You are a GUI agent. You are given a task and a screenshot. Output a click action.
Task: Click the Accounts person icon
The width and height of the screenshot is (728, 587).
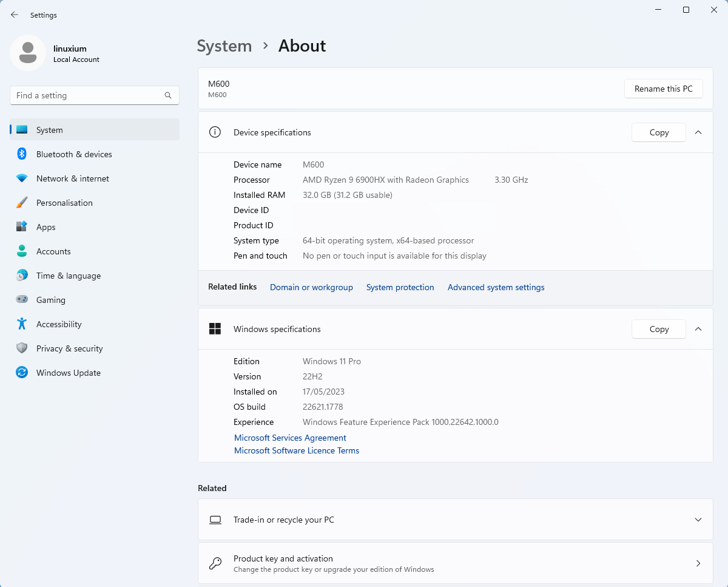pos(22,251)
